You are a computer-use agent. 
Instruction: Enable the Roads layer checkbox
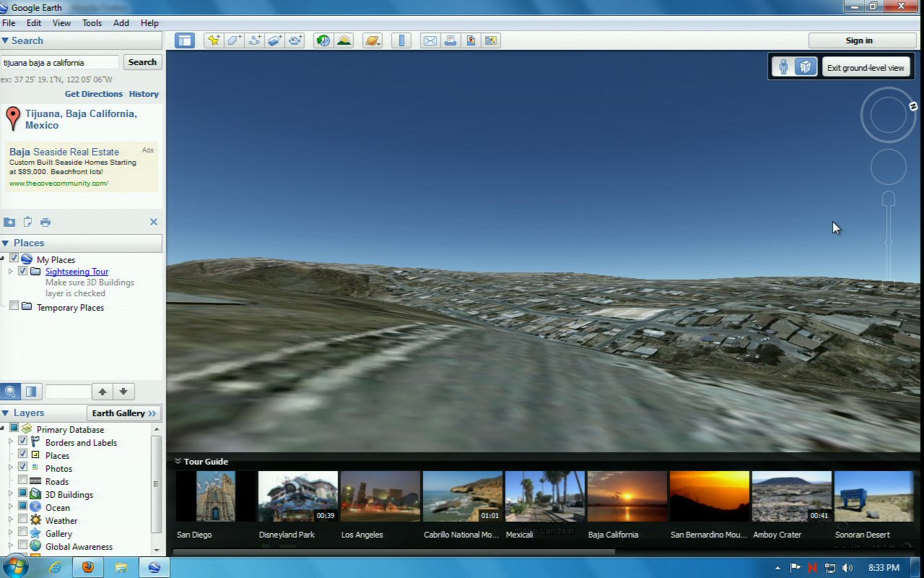click(x=23, y=481)
